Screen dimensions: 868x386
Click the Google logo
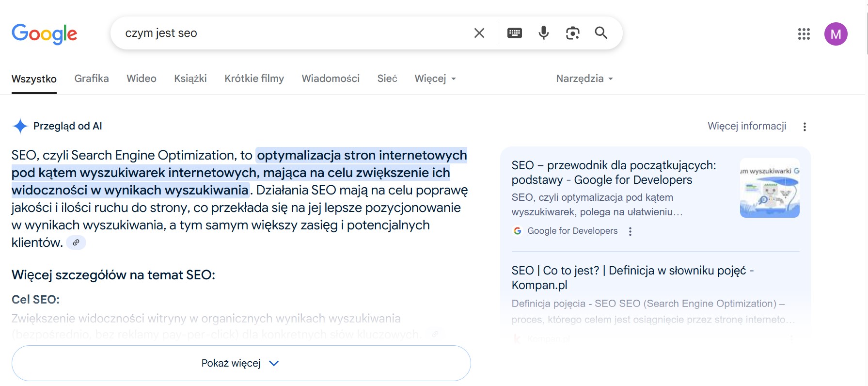pos(44,33)
